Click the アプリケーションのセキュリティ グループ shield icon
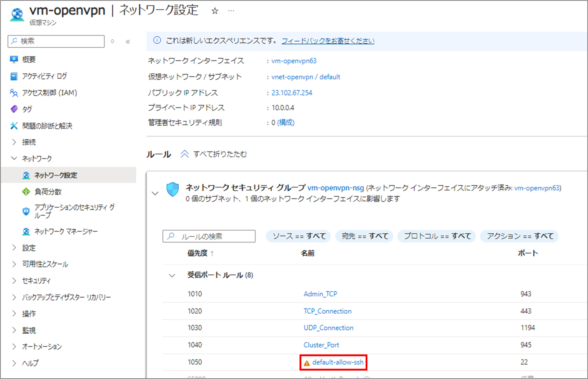The image size is (588, 379). [26, 211]
